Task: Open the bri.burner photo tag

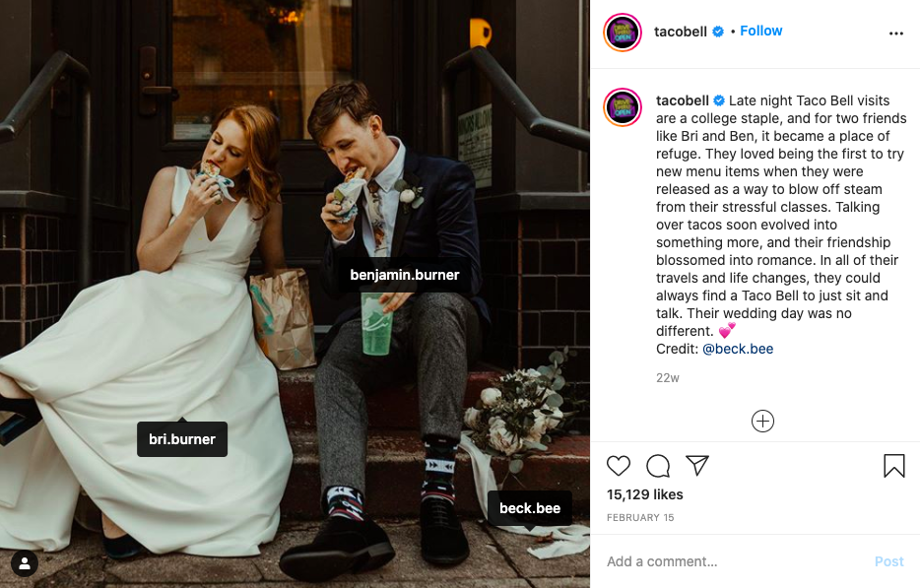Action: (x=182, y=439)
